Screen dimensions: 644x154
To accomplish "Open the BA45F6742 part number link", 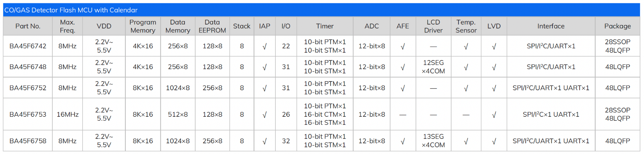I will pos(28,46).
